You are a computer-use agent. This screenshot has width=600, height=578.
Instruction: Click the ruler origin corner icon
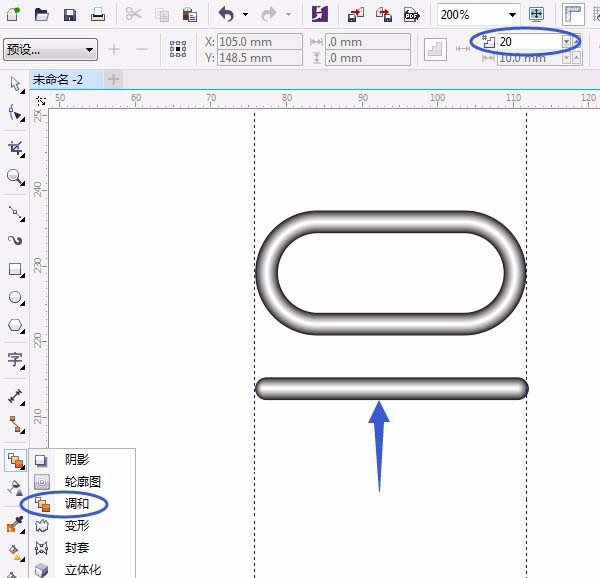point(41,101)
